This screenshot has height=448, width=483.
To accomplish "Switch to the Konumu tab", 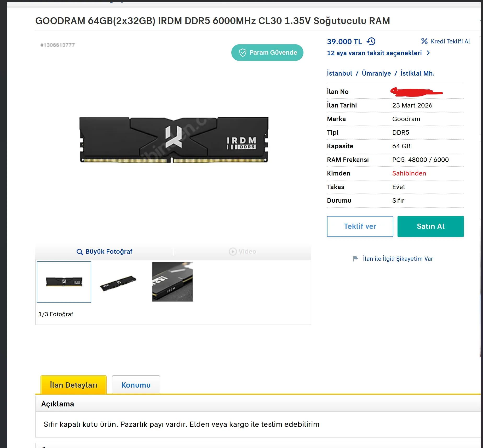I will click(136, 385).
